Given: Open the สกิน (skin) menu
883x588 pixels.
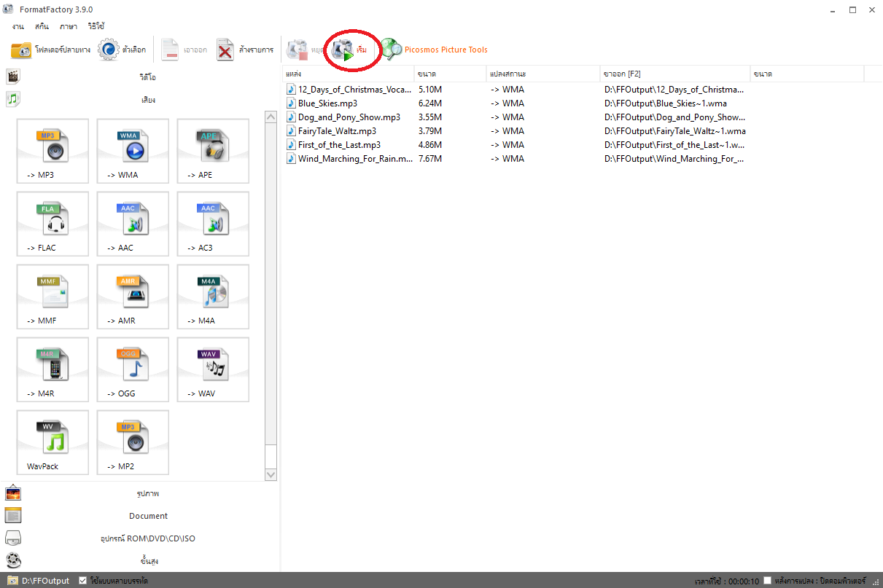Looking at the screenshot, I should tap(42, 26).
